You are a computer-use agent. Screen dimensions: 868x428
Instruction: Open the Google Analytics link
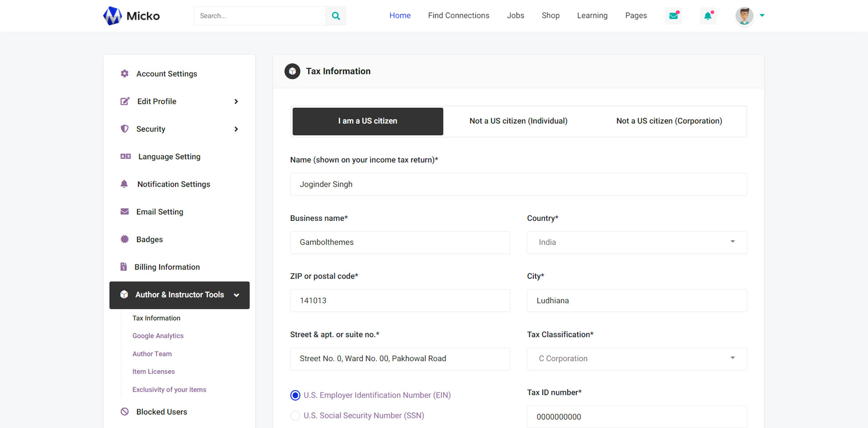click(x=158, y=336)
